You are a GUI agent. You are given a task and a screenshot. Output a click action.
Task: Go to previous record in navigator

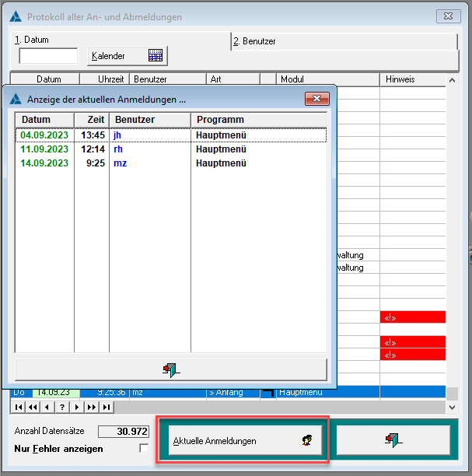click(x=47, y=407)
